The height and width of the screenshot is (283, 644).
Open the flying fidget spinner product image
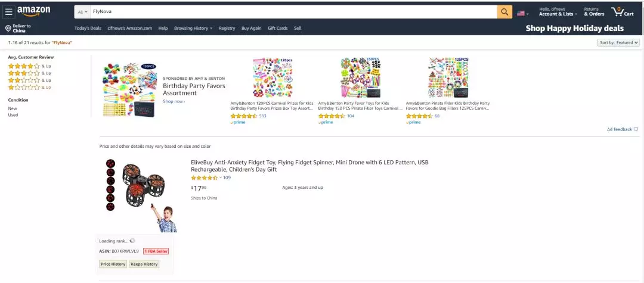[141, 194]
